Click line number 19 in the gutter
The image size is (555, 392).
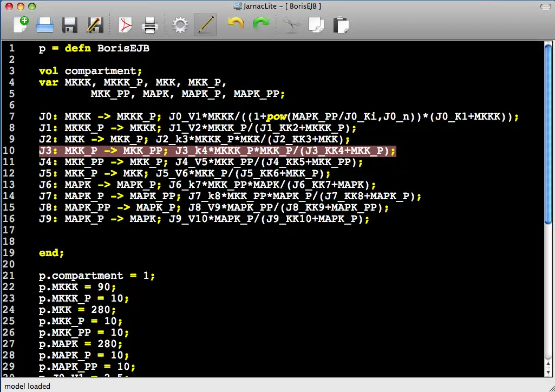9,253
